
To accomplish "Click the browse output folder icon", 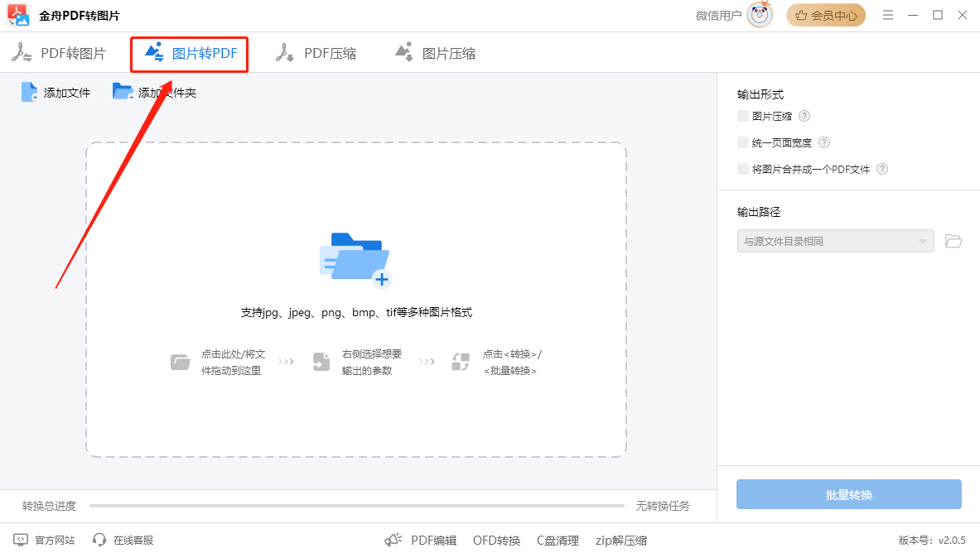I will click(953, 242).
